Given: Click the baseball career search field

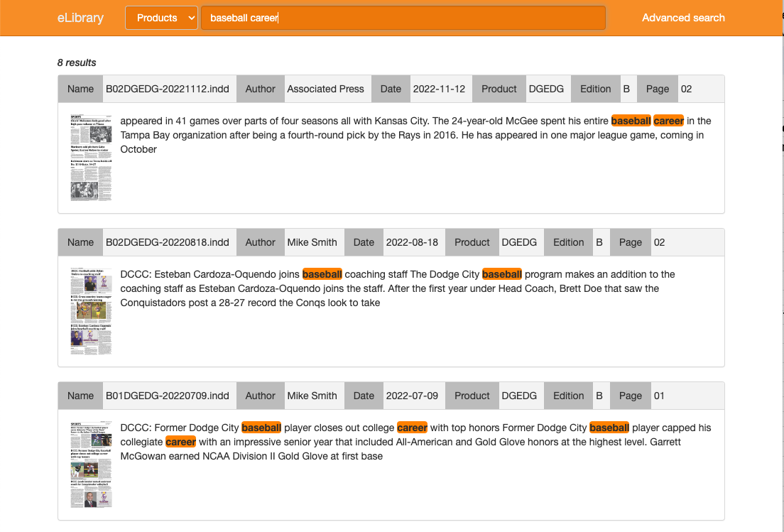Looking at the screenshot, I should point(403,18).
